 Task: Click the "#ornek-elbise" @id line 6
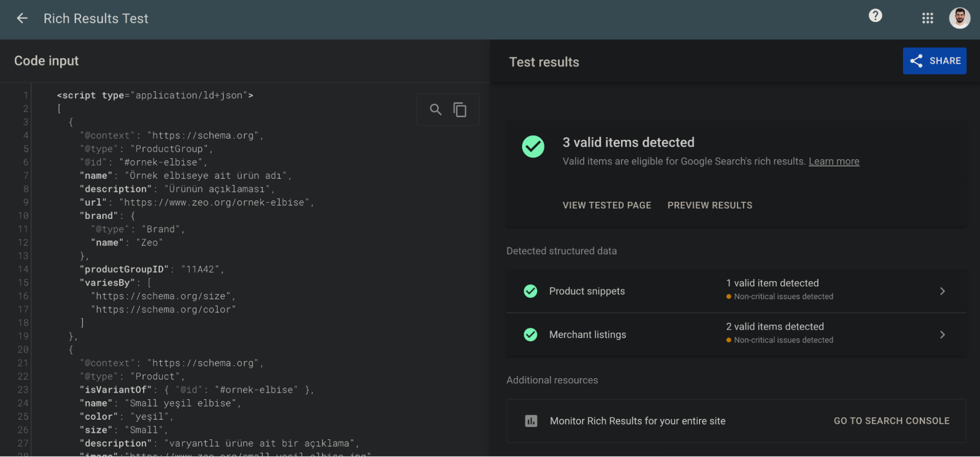[143, 162]
